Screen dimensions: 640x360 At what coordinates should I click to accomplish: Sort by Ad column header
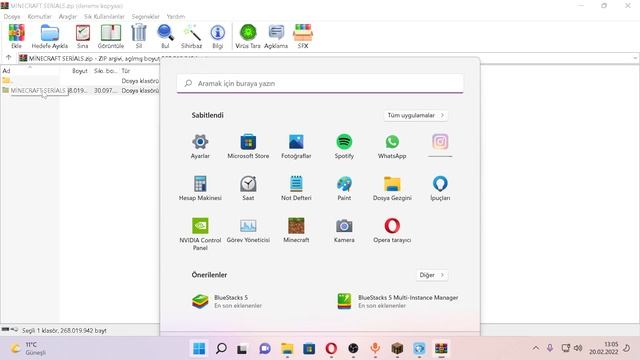pos(30,71)
